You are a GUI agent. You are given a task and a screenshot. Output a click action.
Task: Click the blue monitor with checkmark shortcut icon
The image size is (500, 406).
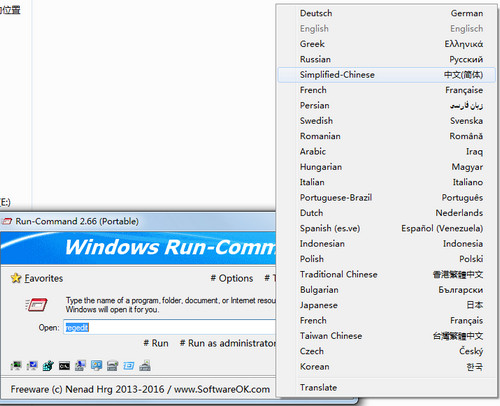[x=32, y=366]
